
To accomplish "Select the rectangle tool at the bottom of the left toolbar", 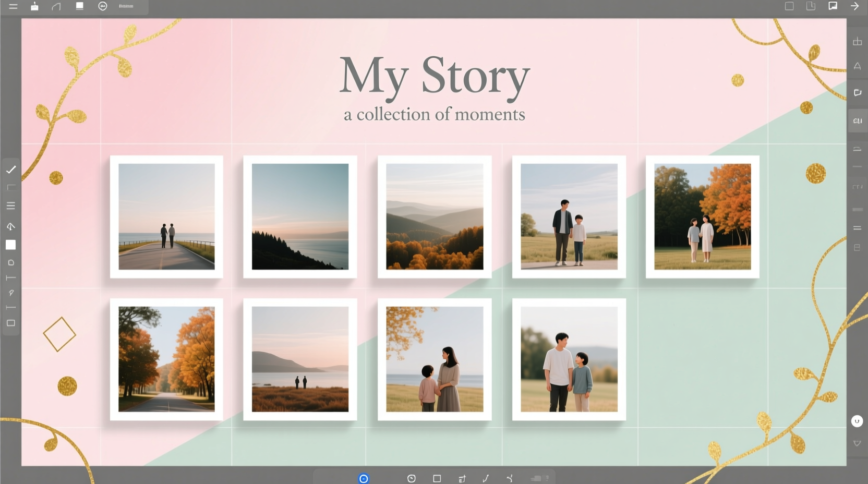I will click(x=11, y=323).
